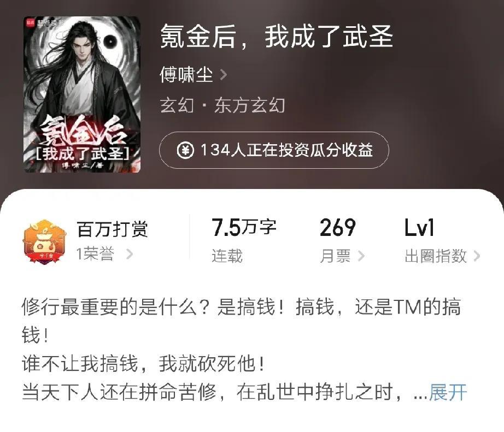The height and width of the screenshot is (432, 504).
Task: View 269 monthly tickets count
Action: click(x=338, y=228)
